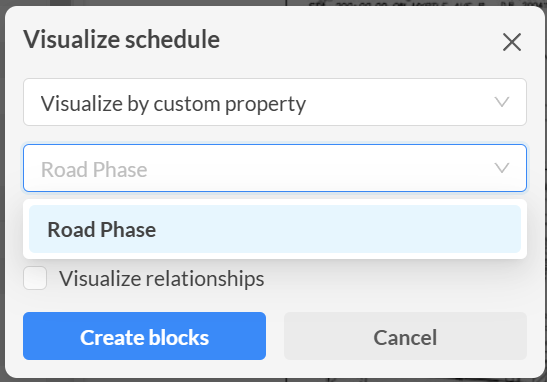
Task: Click the Create blocks button
Action: [144, 336]
